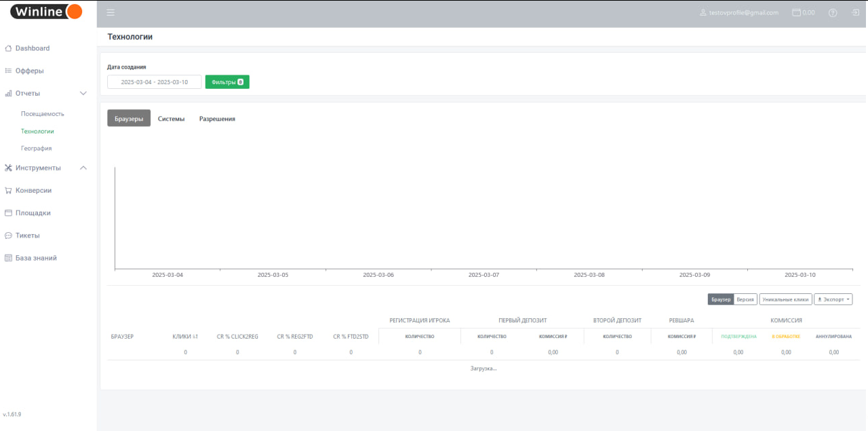Click the Тикеты chat bubble icon
This screenshot has width=868, height=431.
coord(9,236)
